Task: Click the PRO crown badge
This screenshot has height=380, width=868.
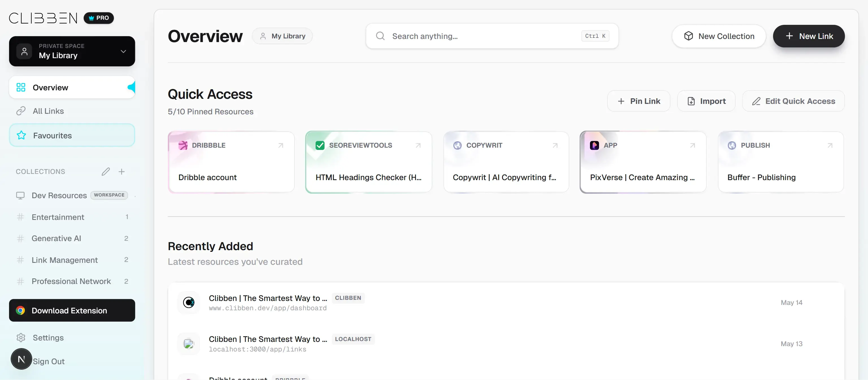Action: point(99,18)
